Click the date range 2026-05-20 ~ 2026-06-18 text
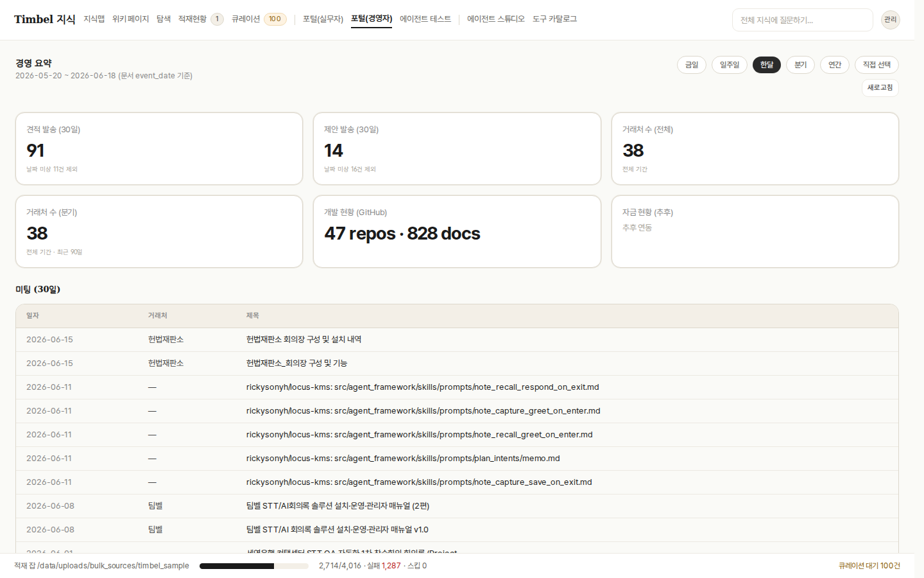The height and width of the screenshot is (578, 924). [65, 76]
